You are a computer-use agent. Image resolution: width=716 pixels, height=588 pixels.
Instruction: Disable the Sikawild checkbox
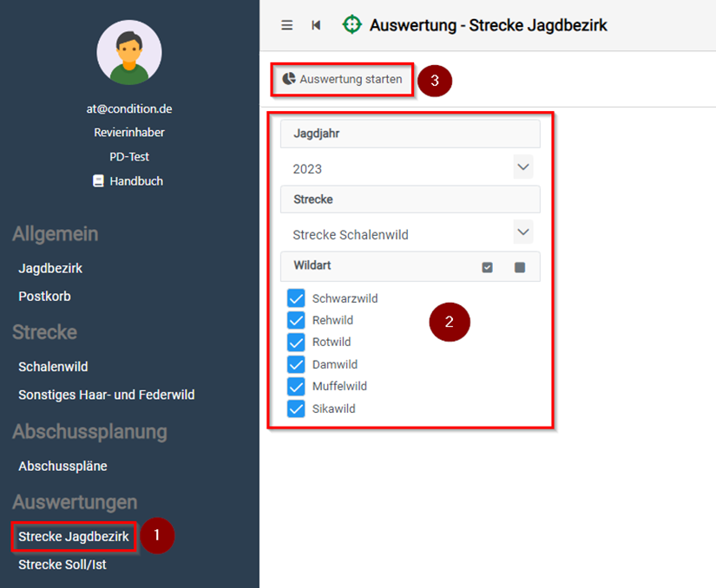(x=296, y=408)
